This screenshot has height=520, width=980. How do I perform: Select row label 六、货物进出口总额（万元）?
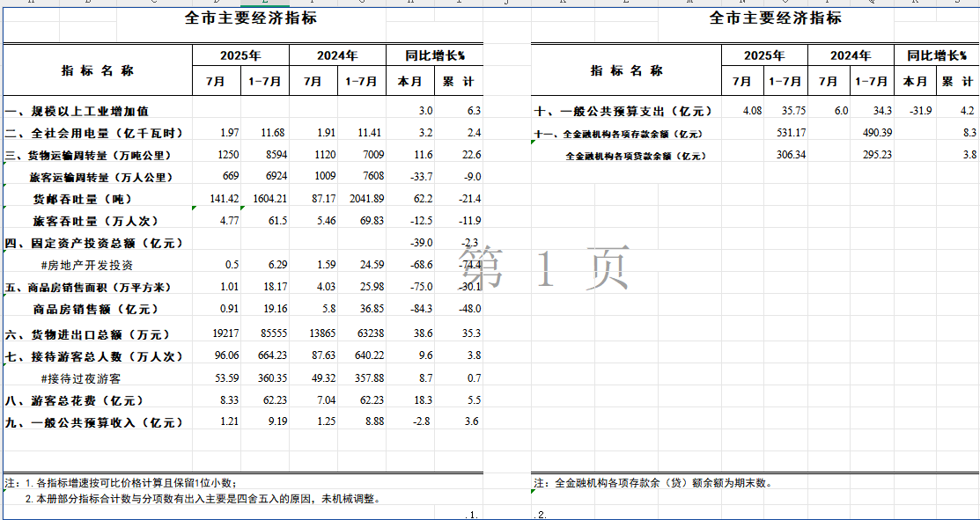click(x=87, y=334)
